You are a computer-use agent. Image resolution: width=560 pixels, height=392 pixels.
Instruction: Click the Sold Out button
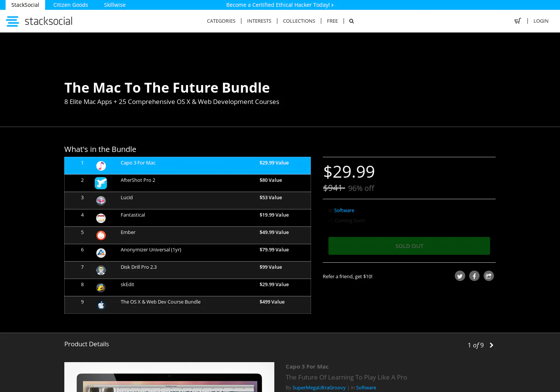[409, 246]
